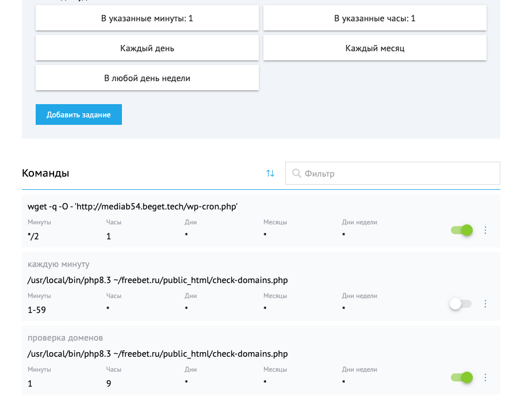This screenshot has width=513, height=420.
Task: Open the В указанные часы: 1 selector
Action: coord(375,18)
